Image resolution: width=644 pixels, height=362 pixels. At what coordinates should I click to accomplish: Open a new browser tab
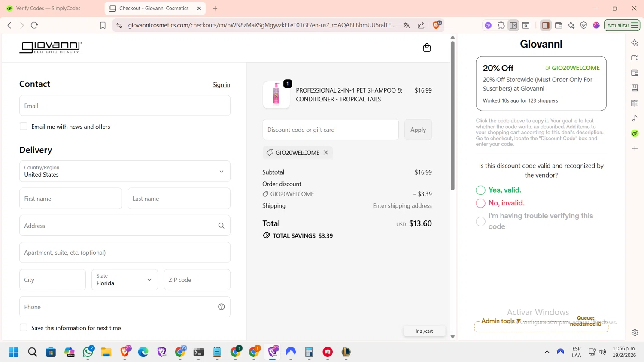click(215, 8)
